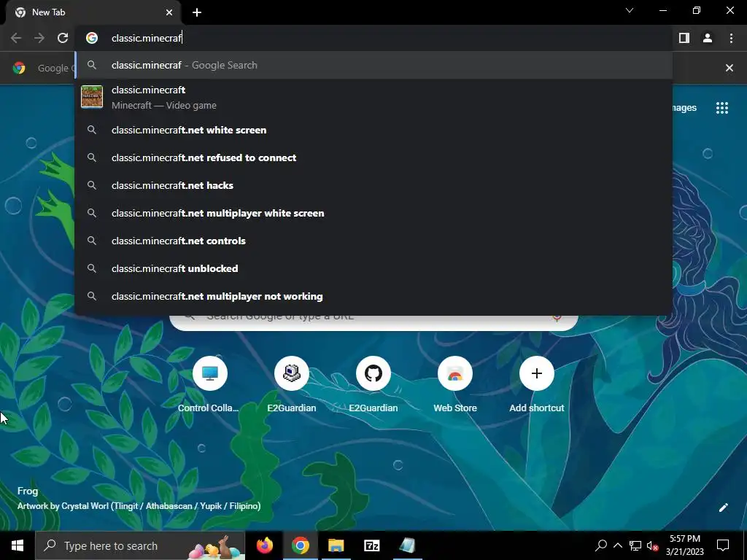This screenshot has height=560, width=747.
Task: Go back with the back arrow
Action: pyautogui.click(x=16, y=38)
